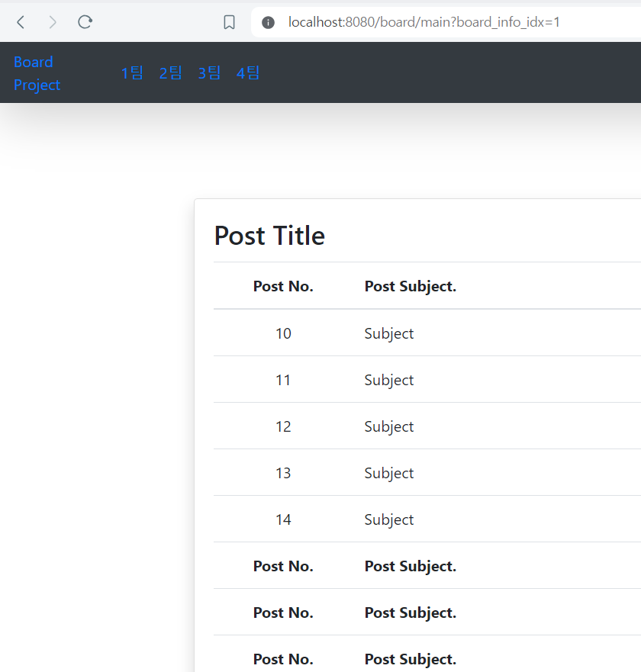Open the Subject of post 13
641x672 pixels.
(389, 473)
